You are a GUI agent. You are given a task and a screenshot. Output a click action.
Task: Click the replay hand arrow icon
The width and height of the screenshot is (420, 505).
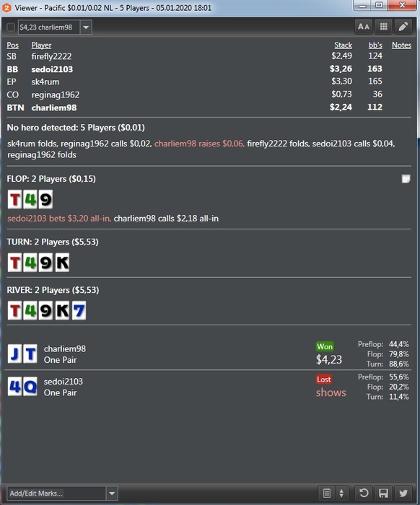(364, 493)
